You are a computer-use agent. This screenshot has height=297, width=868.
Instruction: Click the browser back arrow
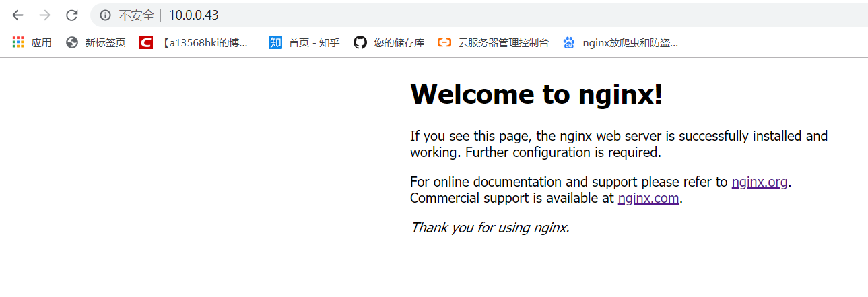18,15
